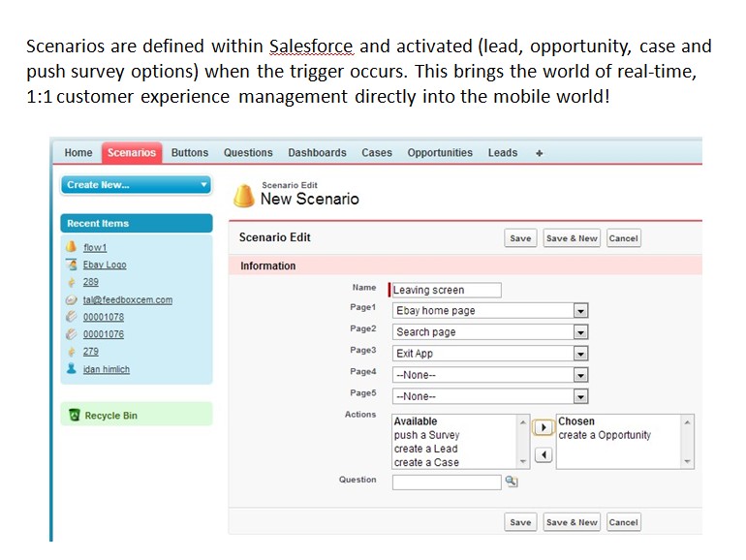Click the Question lookup magnifier icon
This screenshot has width=746, height=560.
point(512,482)
